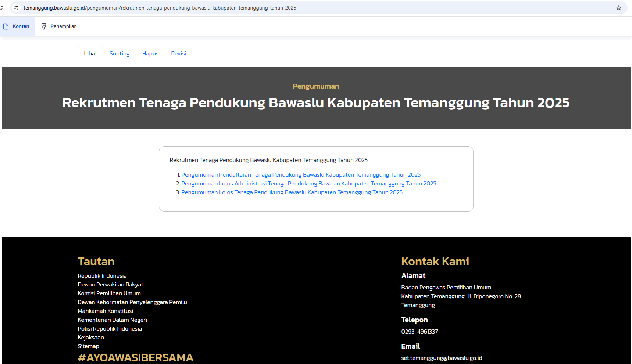Open the Komisi Pemilihan Umum link

109,293
